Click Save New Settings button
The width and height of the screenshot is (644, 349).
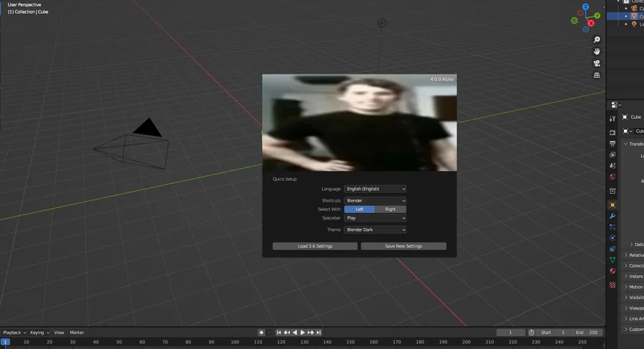click(404, 246)
